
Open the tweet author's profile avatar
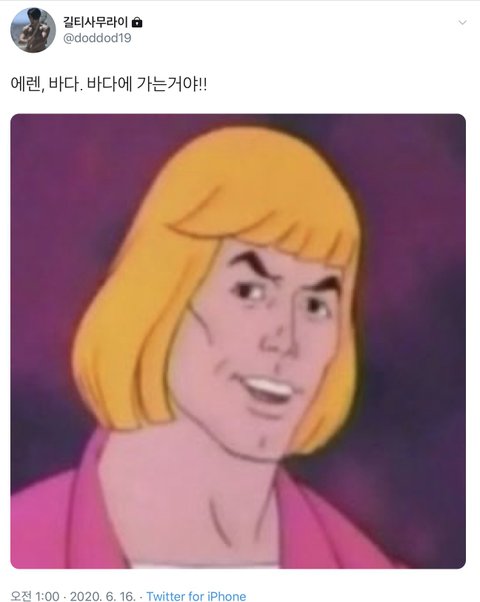point(33,30)
